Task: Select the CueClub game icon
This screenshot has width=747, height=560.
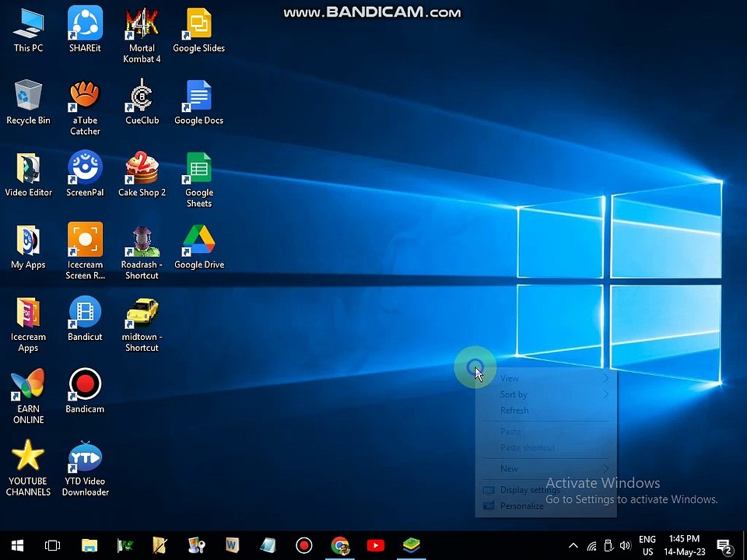Action: (142, 102)
